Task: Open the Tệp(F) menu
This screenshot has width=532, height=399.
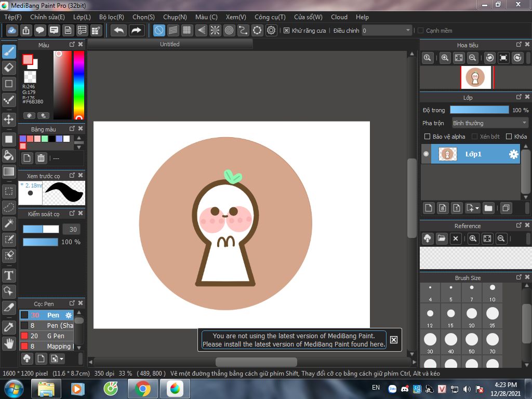Action: point(13,17)
